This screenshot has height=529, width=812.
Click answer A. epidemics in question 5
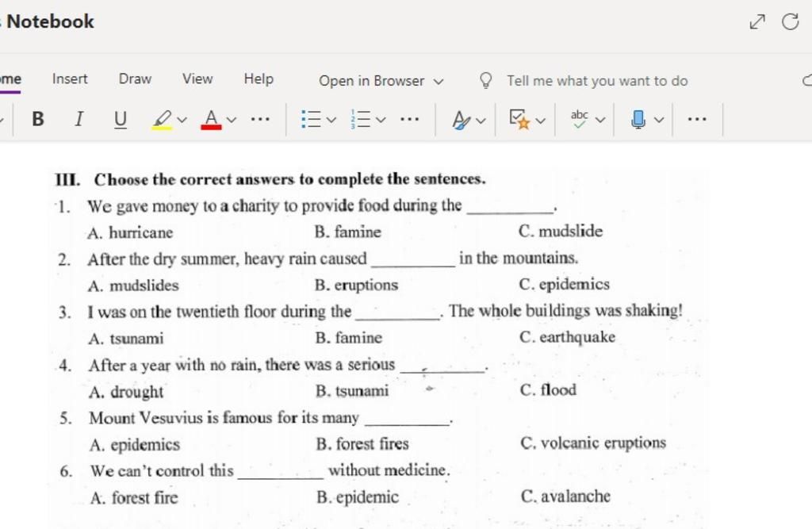click(135, 445)
